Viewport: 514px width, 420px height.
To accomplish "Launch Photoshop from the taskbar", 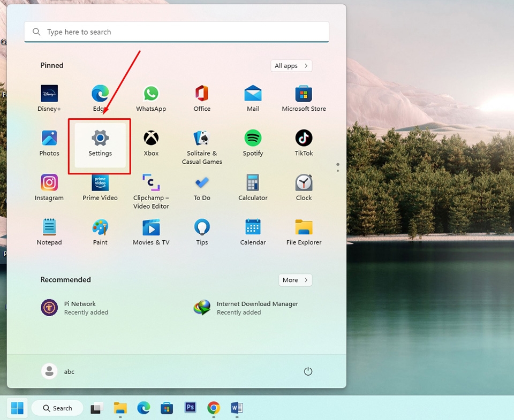I will (x=190, y=407).
